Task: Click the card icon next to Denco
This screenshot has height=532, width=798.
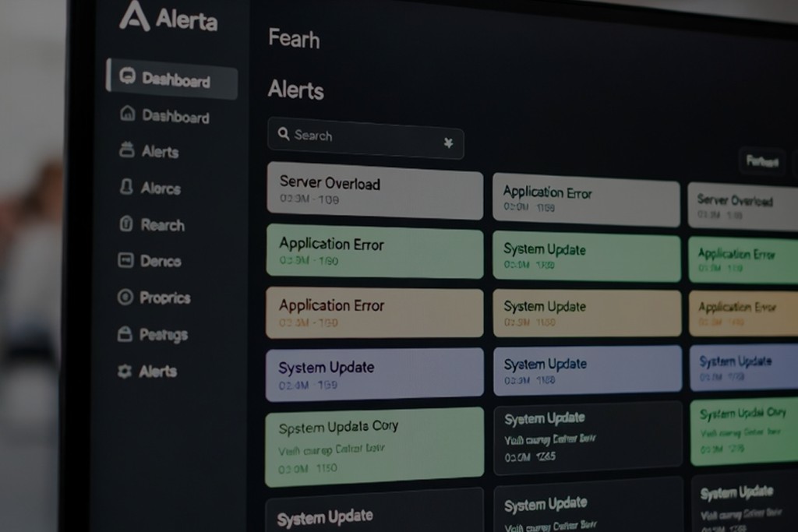Action: pos(125,260)
